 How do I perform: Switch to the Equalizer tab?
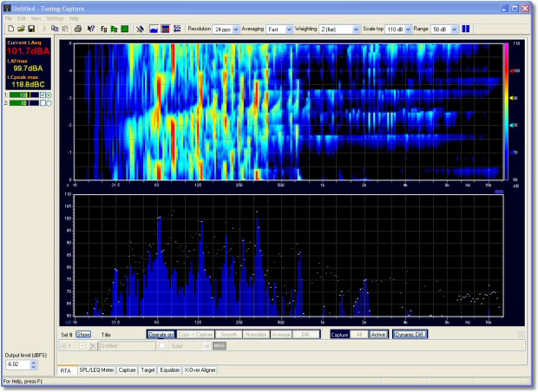point(170,370)
